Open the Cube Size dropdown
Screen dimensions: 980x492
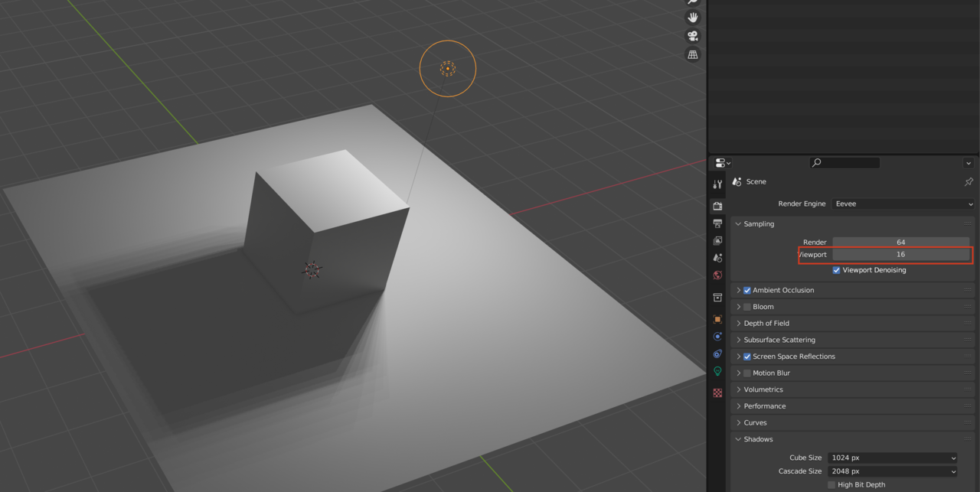(x=893, y=458)
